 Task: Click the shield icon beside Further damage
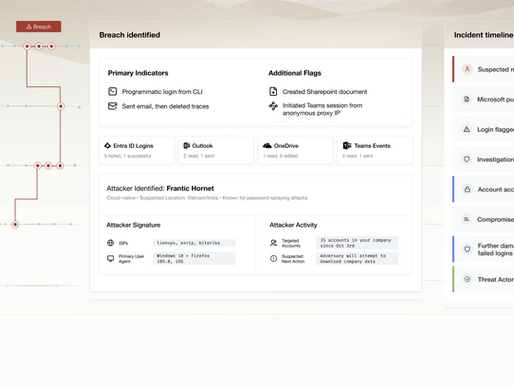[467, 249]
